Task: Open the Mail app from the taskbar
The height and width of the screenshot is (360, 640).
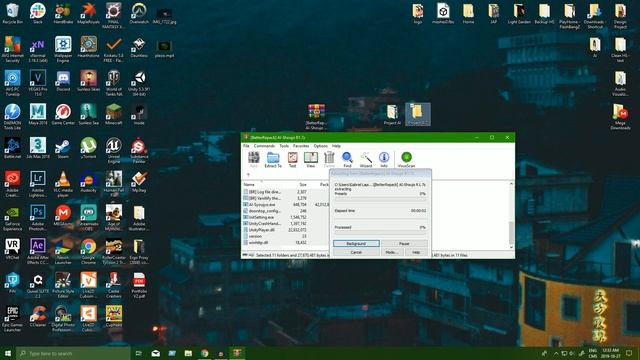Action: point(156,353)
